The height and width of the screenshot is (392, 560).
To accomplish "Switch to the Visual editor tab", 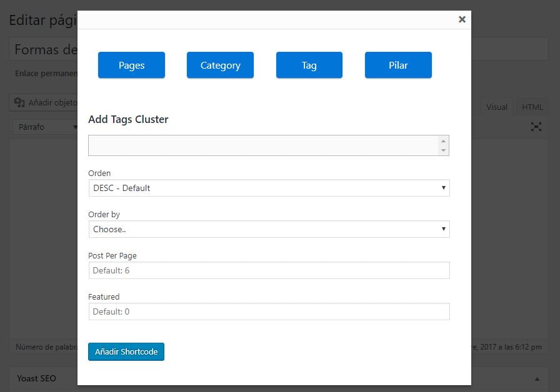I will pyautogui.click(x=497, y=107).
